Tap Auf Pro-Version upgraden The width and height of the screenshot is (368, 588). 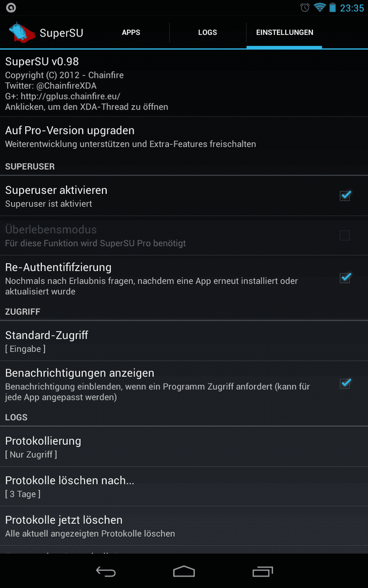184,137
